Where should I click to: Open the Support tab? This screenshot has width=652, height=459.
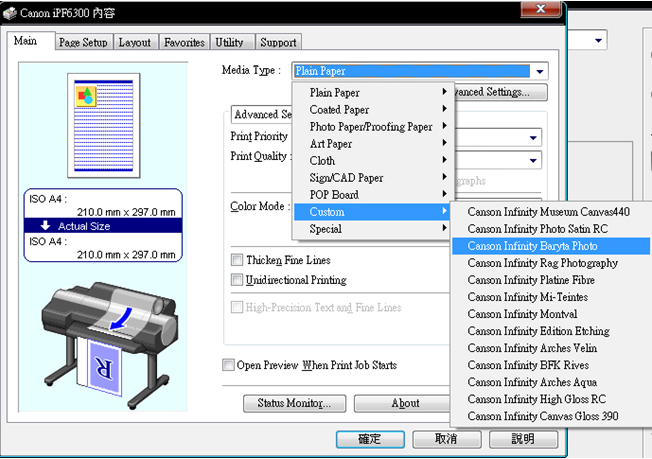point(278,42)
